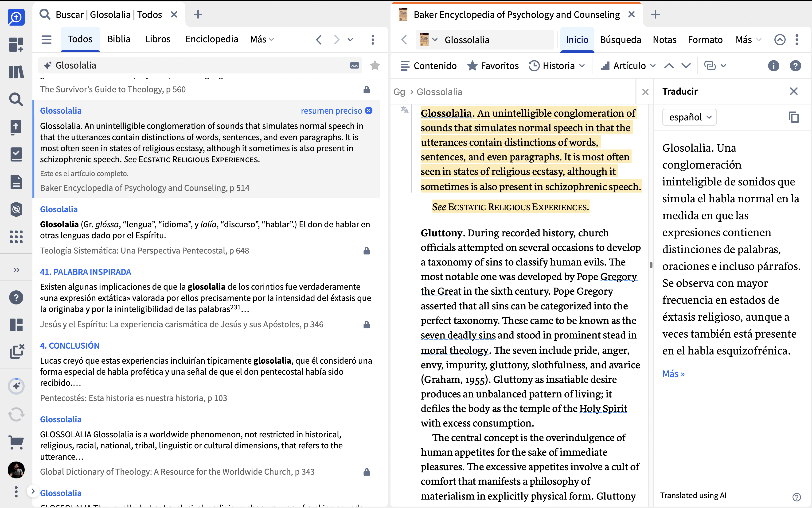The width and height of the screenshot is (812, 508).
Task: Collapse the ribbon with circled chevron icon
Action: pos(780,40)
